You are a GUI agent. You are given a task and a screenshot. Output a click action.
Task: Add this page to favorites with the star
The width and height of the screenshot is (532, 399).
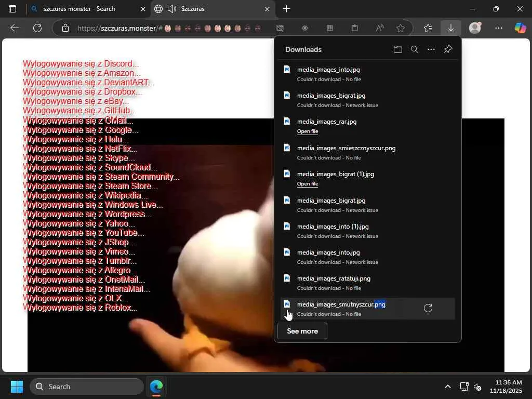[401, 28]
